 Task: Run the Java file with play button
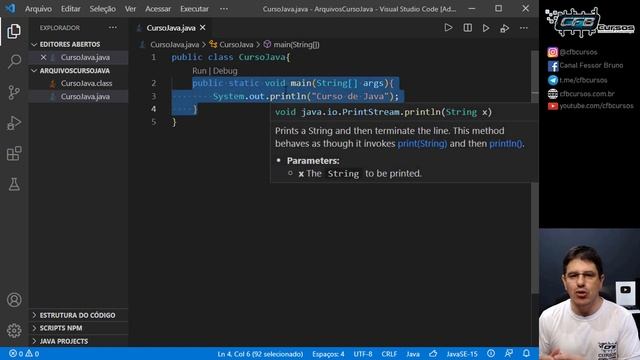click(x=448, y=28)
